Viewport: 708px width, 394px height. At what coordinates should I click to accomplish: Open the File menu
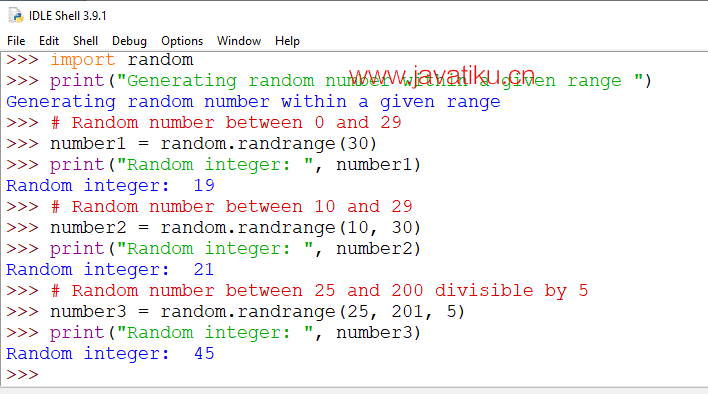coord(16,41)
